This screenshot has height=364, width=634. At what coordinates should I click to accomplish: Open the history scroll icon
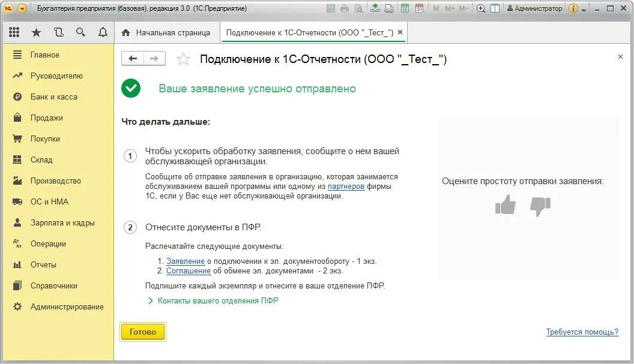(59, 32)
